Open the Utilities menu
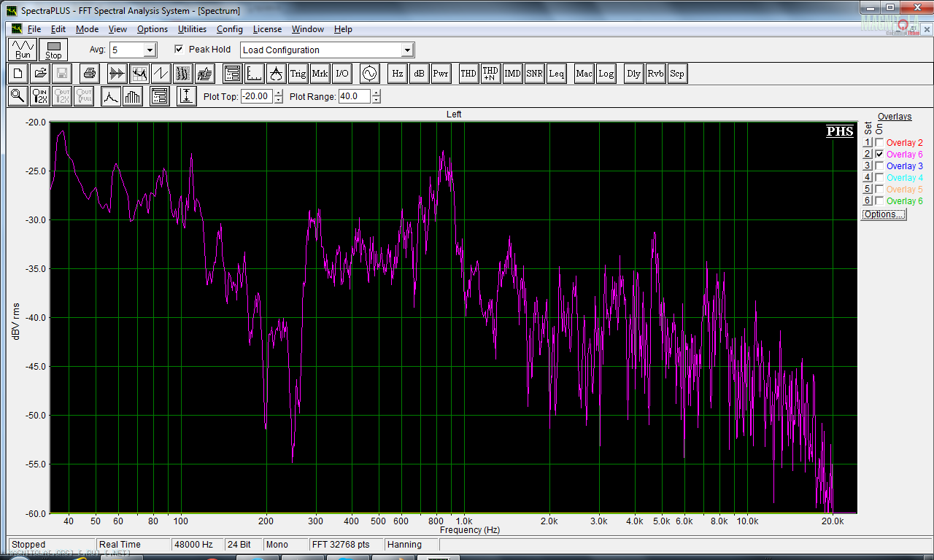The width and height of the screenshot is (934, 560). click(192, 29)
